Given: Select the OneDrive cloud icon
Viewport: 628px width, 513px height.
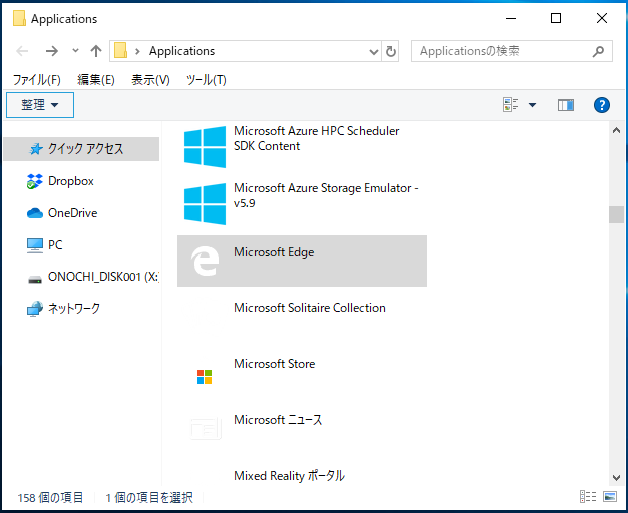Looking at the screenshot, I should point(35,213).
